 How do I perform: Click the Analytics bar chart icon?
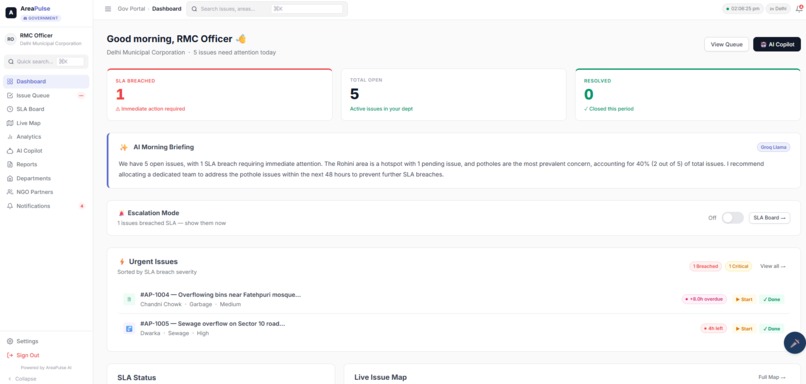pyautogui.click(x=10, y=137)
